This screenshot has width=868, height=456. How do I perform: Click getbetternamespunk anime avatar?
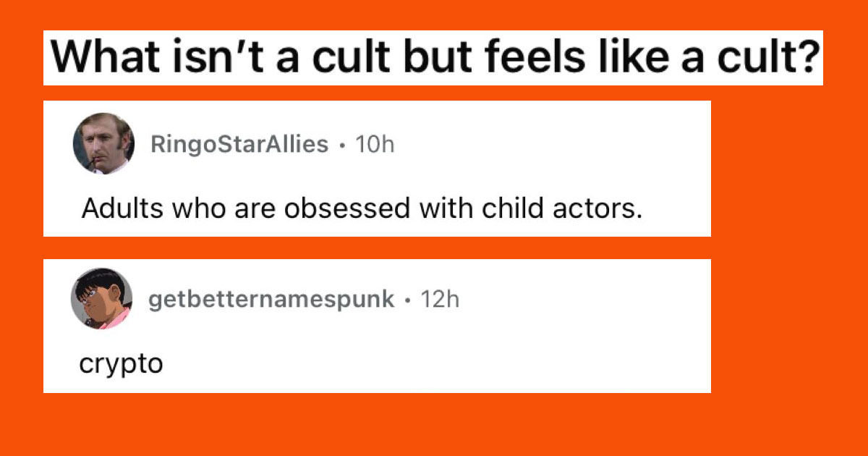[102, 299]
